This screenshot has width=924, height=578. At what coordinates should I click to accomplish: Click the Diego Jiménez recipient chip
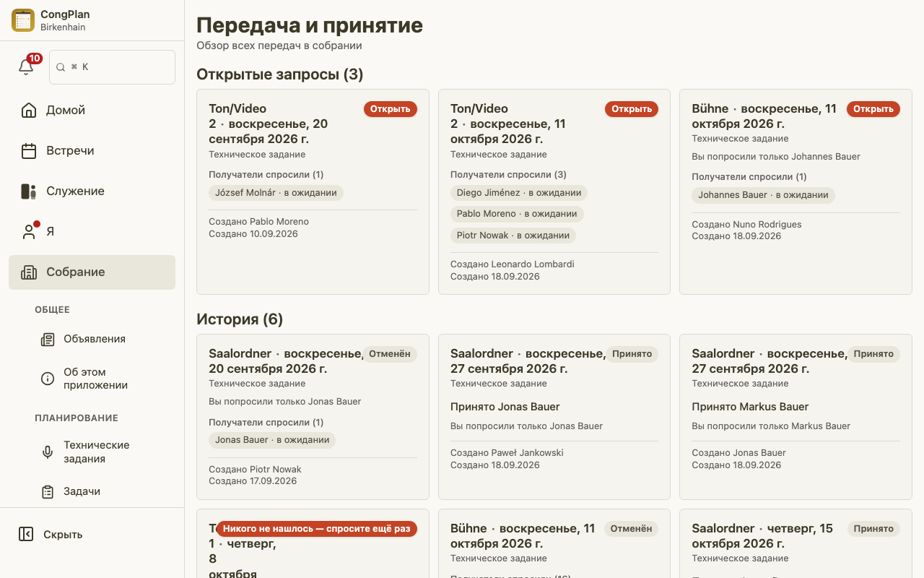519,193
